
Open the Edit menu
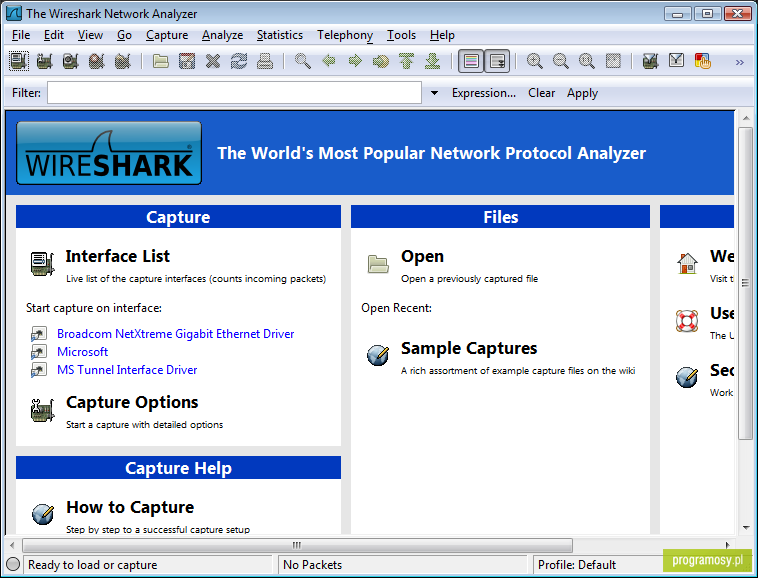click(x=54, y=35)
